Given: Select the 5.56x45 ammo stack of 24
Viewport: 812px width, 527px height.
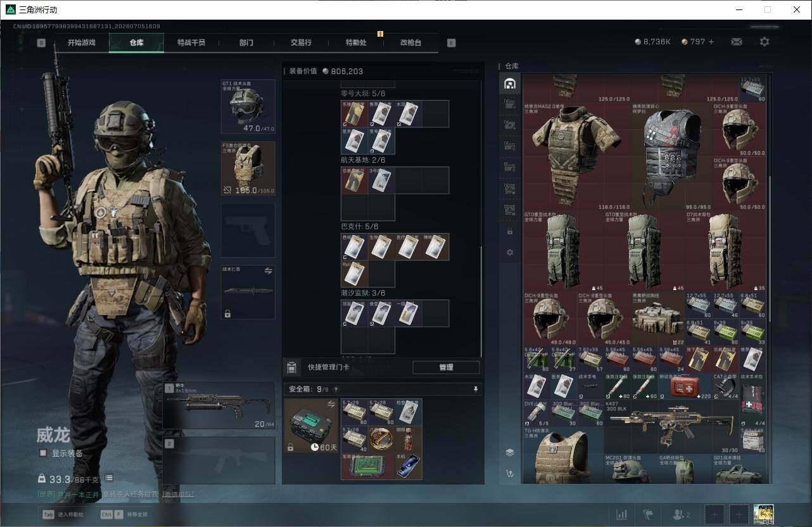Looking at the screenshot, I should coord(671,359).
